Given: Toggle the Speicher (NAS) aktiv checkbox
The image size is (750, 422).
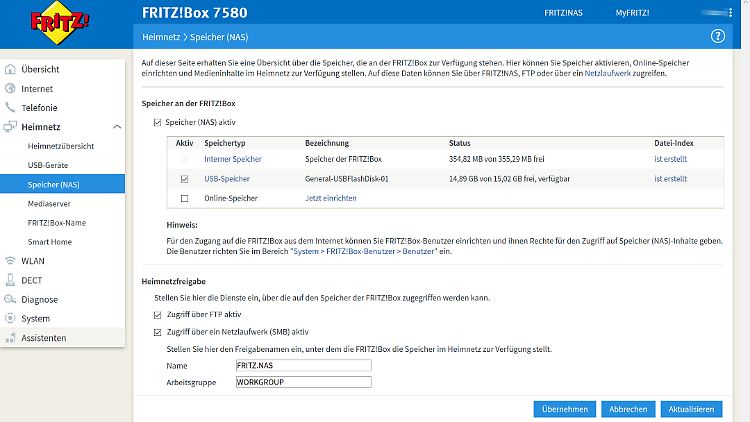Looking at the screenshot, I should tap(156, 122).
